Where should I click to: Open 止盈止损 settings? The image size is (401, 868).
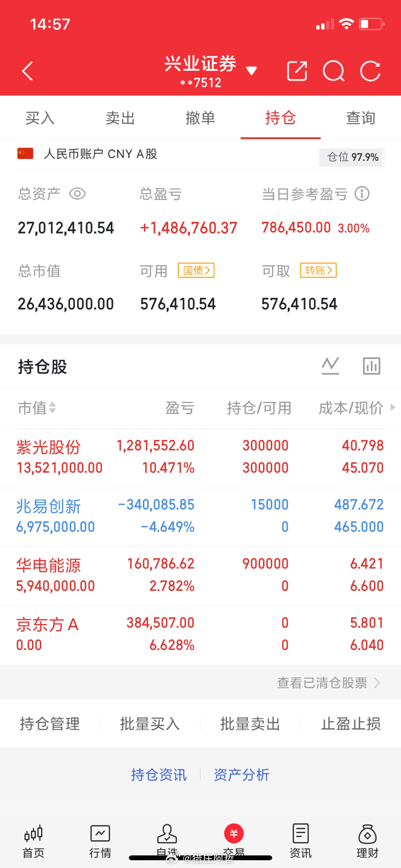(x=351, y=724)
